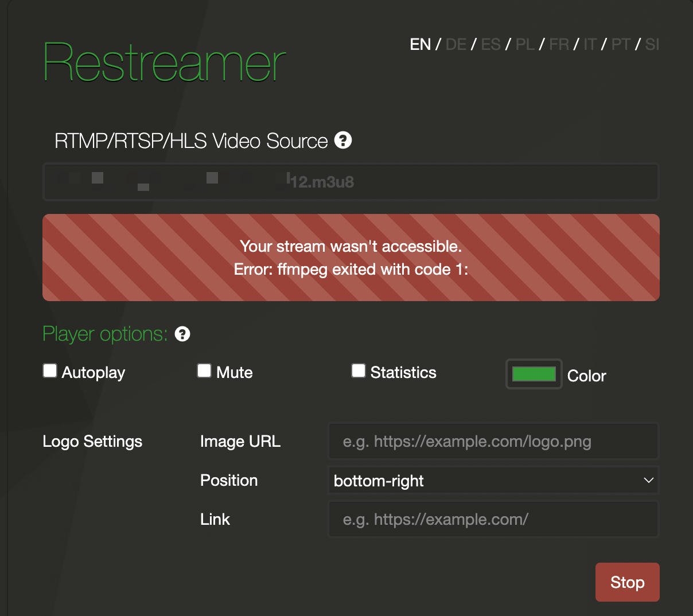Image resolution: width=693 pixels, height=616 pixels.
Task: Open the player Color picker
Action: [534, 374]
